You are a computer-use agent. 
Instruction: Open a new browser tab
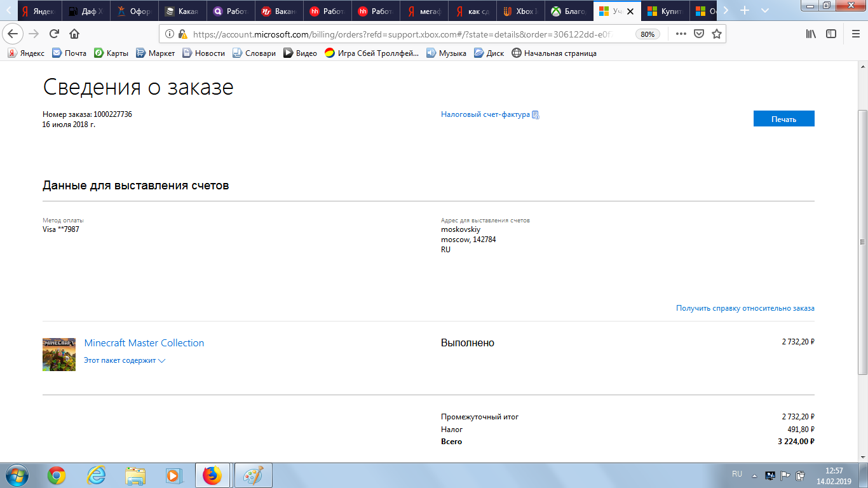(x=745, y=11)
